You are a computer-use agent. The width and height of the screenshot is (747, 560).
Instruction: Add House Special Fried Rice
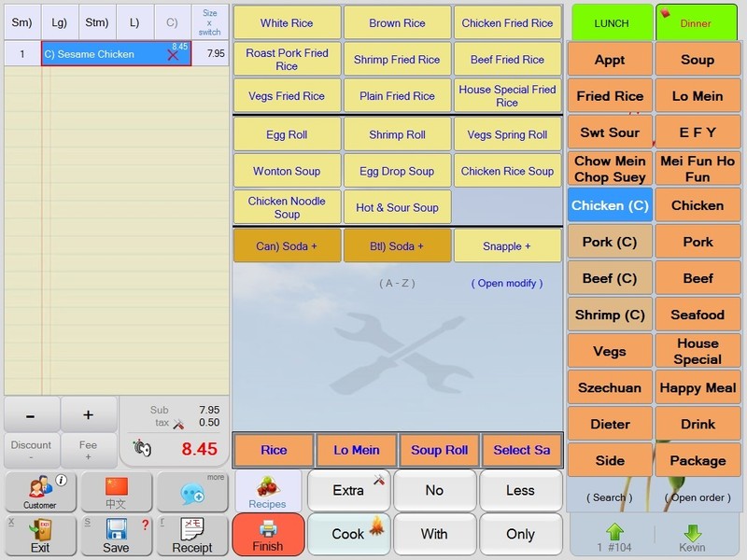coord(507,96)
